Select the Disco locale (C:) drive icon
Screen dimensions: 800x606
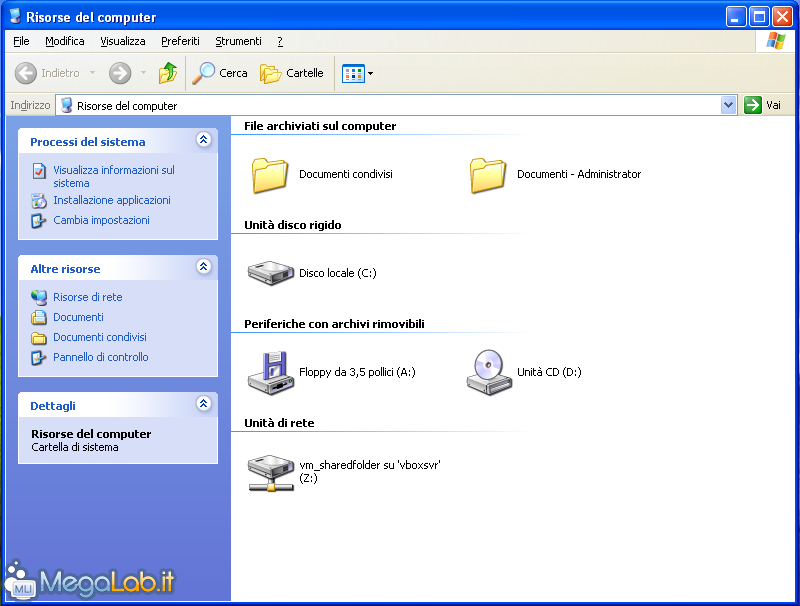coord(271,273)
